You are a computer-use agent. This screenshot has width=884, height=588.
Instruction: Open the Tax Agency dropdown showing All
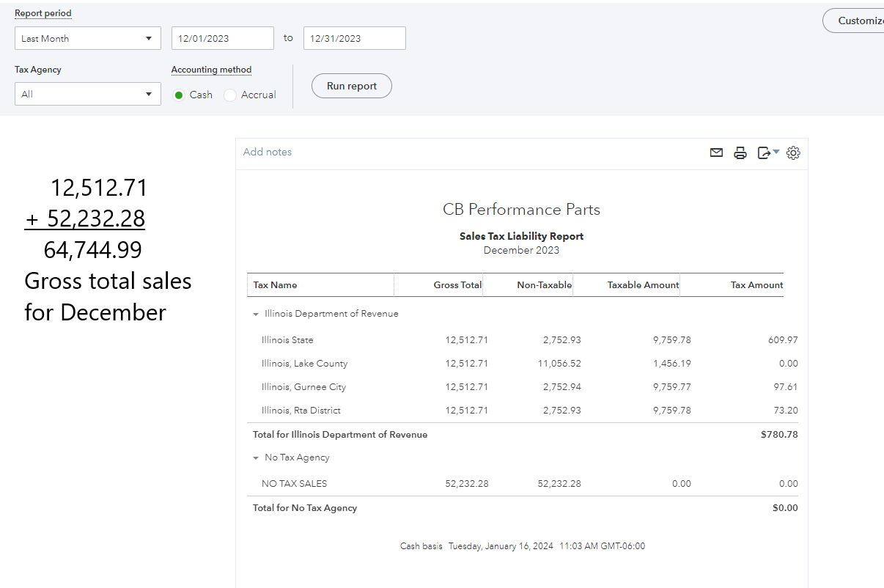[x=87, y=94]
